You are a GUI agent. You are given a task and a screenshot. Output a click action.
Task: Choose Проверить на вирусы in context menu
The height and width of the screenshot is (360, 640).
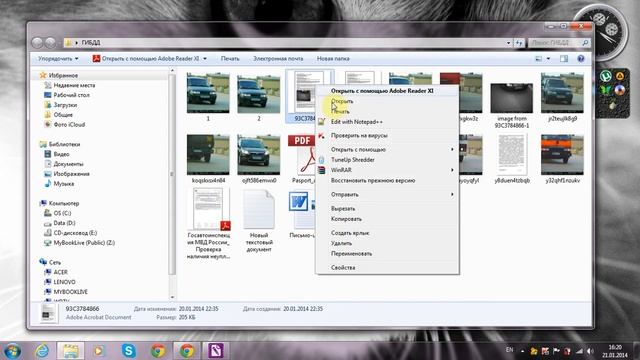tap(387, 136)
